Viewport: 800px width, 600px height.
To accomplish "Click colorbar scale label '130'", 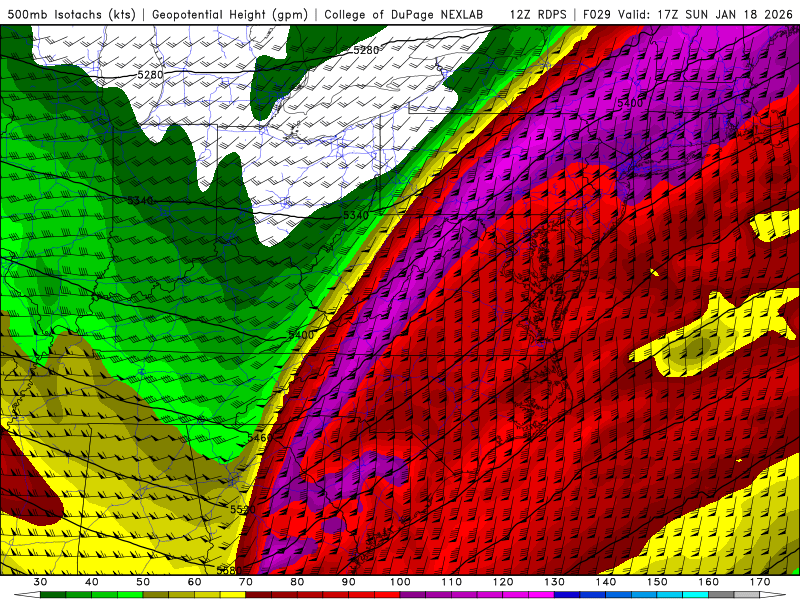I will [554, 582].
